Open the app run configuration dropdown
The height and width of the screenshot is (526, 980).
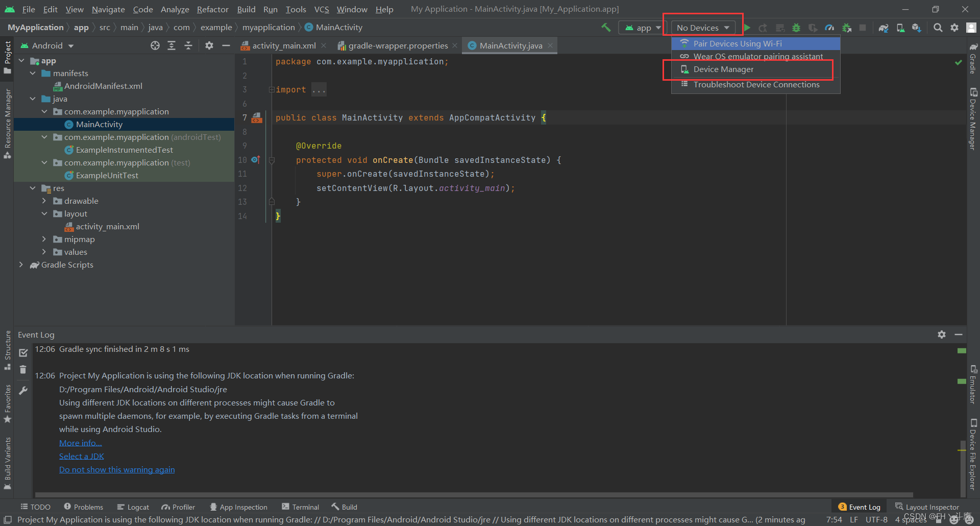[x=643, y=28]
